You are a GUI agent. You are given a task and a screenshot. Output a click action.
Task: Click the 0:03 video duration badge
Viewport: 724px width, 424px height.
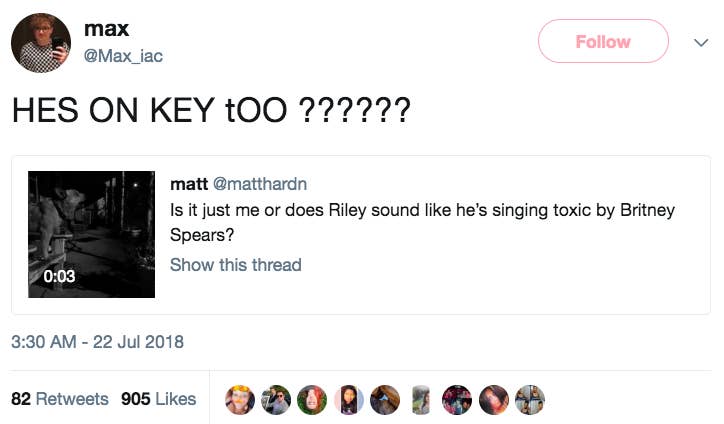tap(59, 276)
